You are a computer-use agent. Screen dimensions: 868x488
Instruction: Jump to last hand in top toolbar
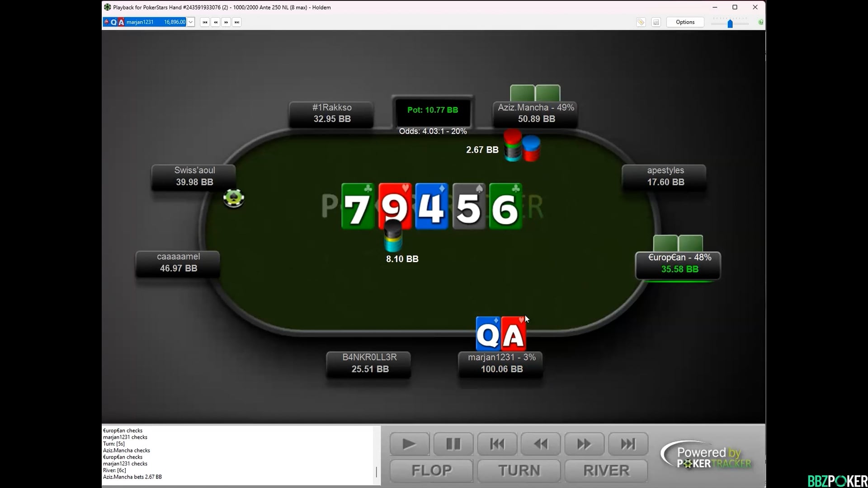pos(237,22)
